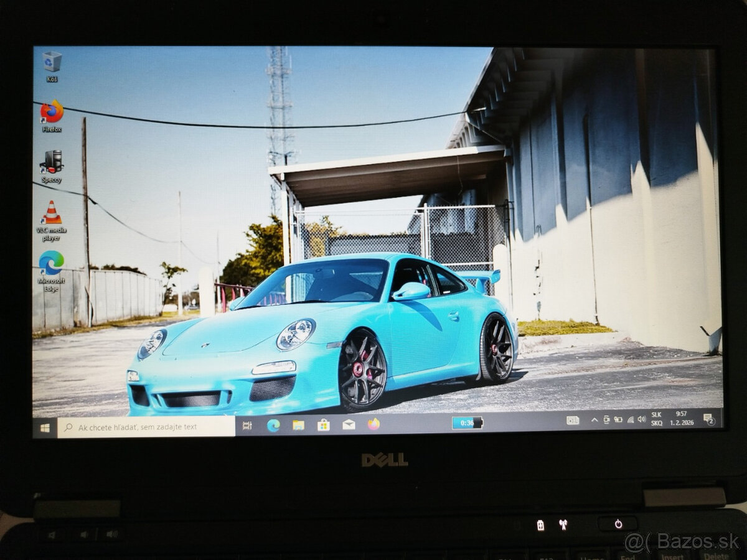
Task: Click the taskbar search box
Action: point(146,427)
